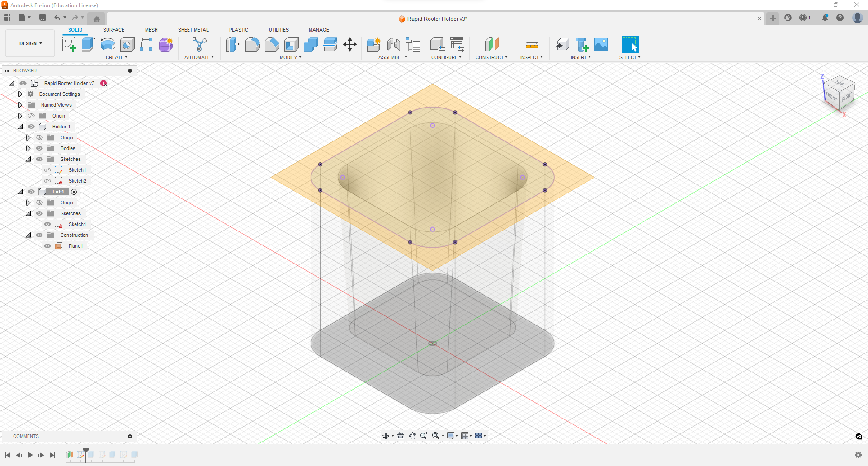Click the Save icon
Image resolution: width=868 pixels, height=466 pixels.
coord(42,18)
